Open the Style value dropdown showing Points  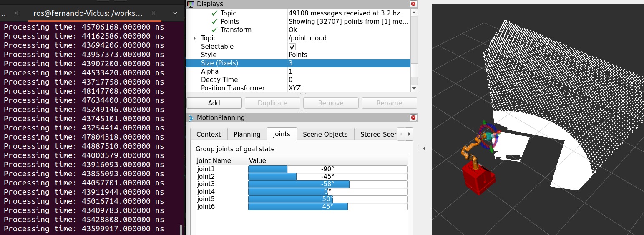[348, 55]
